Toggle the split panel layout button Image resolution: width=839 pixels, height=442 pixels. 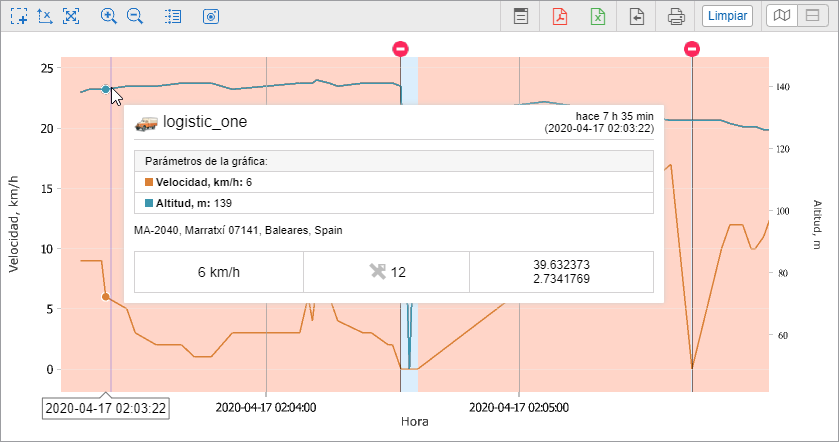(x=811, y=16)
